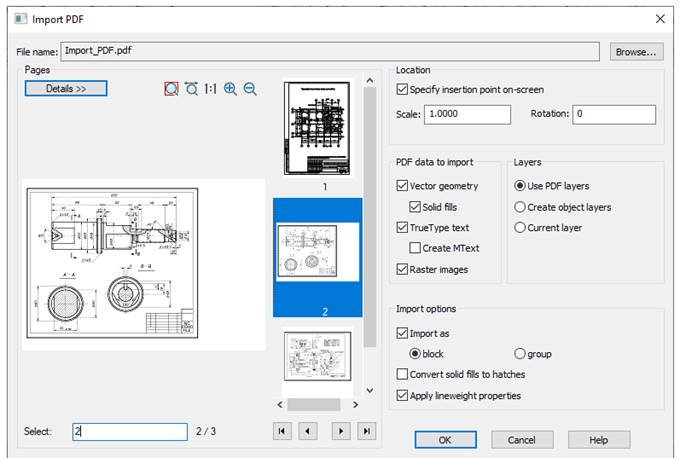Click the horizontal scroll right arrow
The image size is (680, 458).
pyautogui.click(x=356, y=405)
